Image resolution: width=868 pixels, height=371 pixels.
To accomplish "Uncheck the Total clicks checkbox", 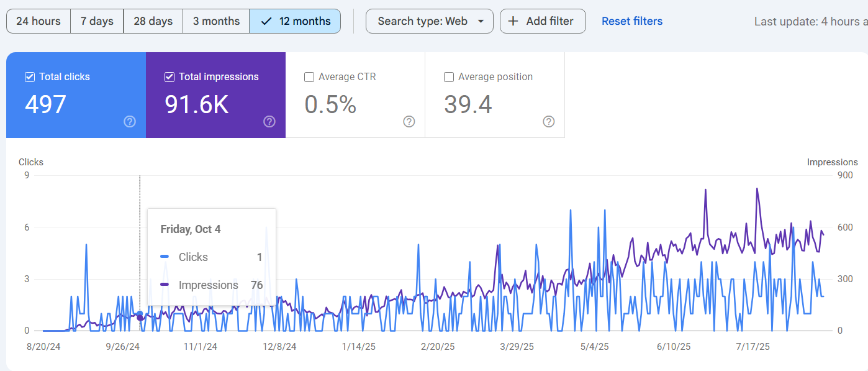I will [x=30, y=77].
